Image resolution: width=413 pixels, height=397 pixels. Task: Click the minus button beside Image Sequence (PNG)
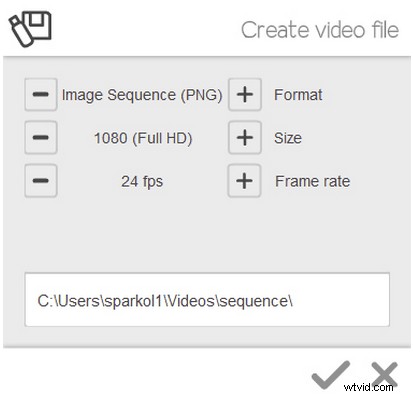click(41, 95)
